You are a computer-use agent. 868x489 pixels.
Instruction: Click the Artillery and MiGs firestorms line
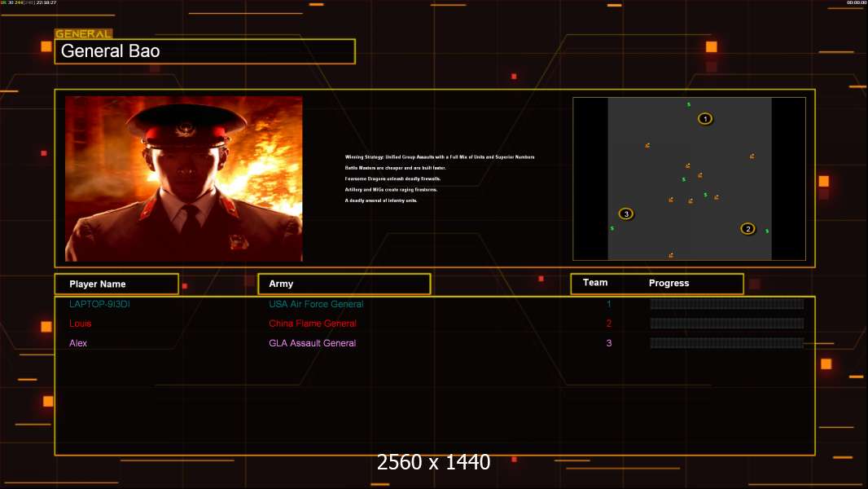point(391,189)
